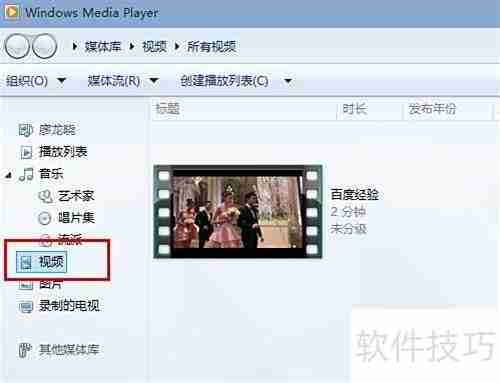500x383 pixels.
Task: Select 音乐 in the sidebar
Action: [x=51, y=174]
